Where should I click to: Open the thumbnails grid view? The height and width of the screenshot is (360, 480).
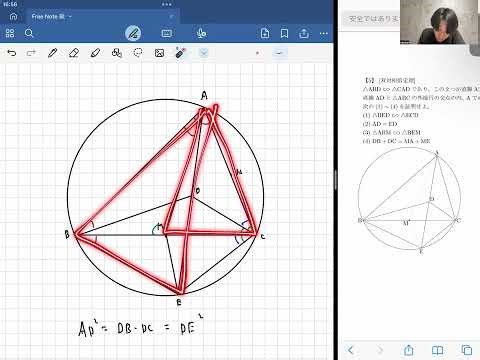tap(10, 33)
